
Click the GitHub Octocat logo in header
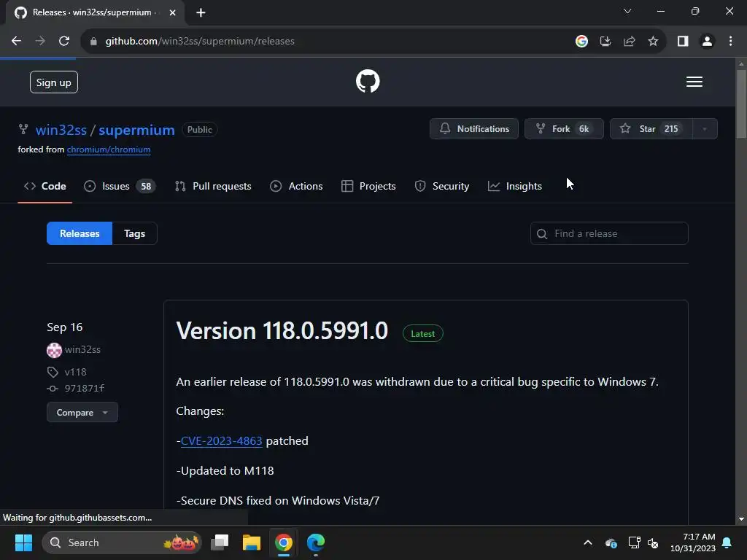tap(368, 82)
